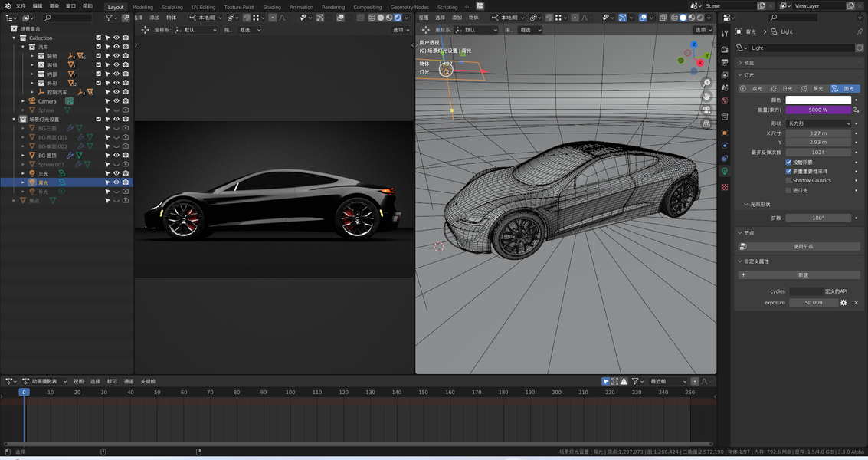This screenshot has height=460, width=868.
Task: Switch to the Shading workspace tab
Action: pos(272,7)
